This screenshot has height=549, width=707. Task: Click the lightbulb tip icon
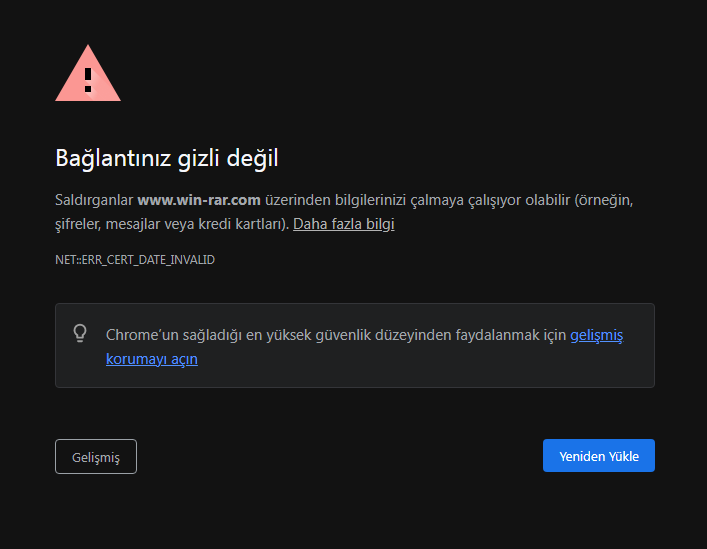(80, 334)
